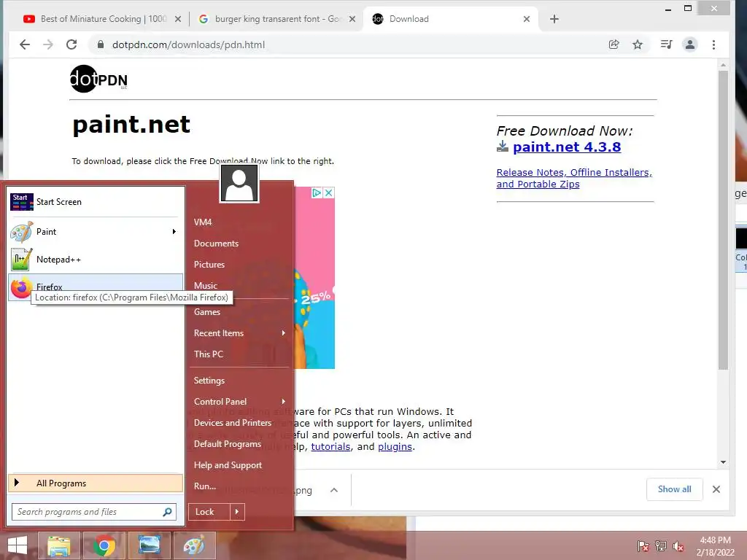747x560 pixels.
Task: Go back in Chrome
Action: tap(25, 44)
